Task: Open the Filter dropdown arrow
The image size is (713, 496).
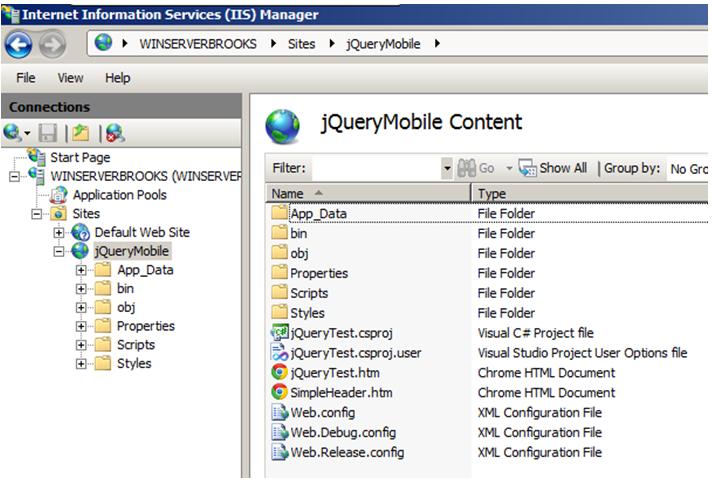Action: click(x=447, y=168)
